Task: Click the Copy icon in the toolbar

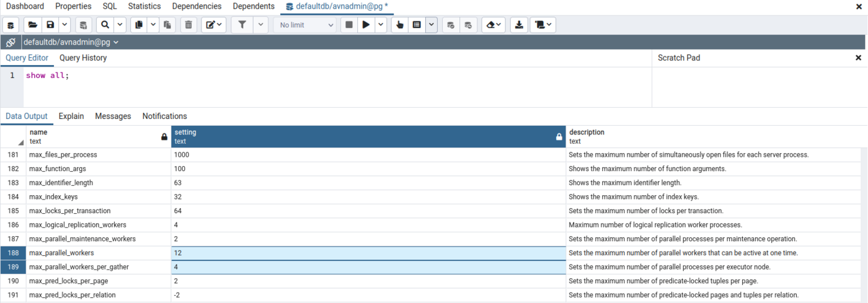Action: [x=139, y=25]
